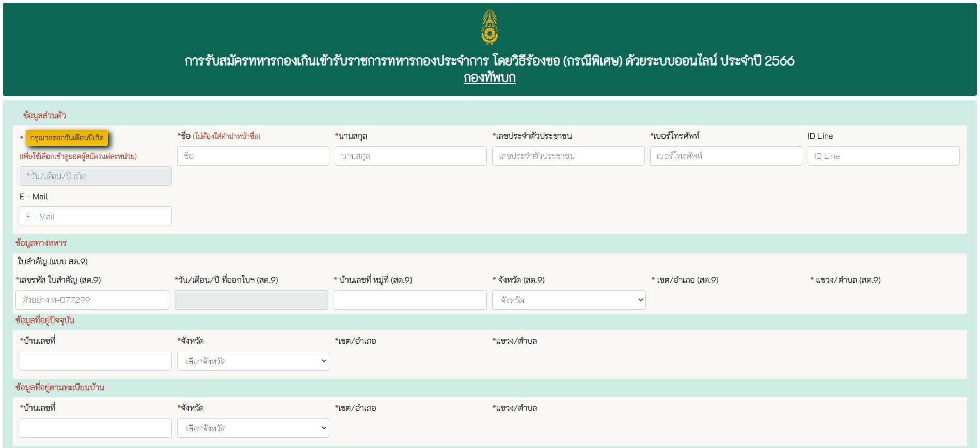
Task: Focus the ชื่อ first name field
Action: pyautogui.click(x=253, y=156)
